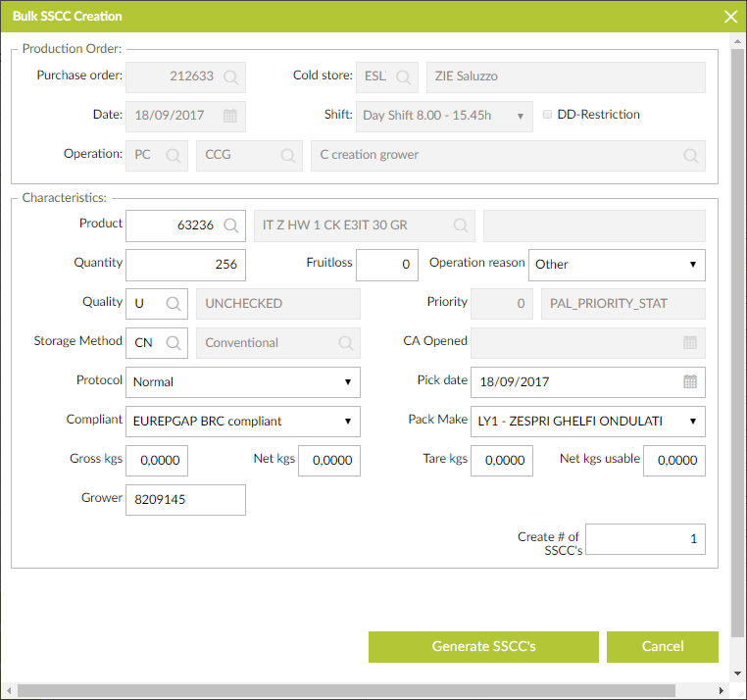The height and width of the screenshot is (700, 747).
Task: Click the ZIE Saluzzo cold store field
Action: [x=566, y=77]
